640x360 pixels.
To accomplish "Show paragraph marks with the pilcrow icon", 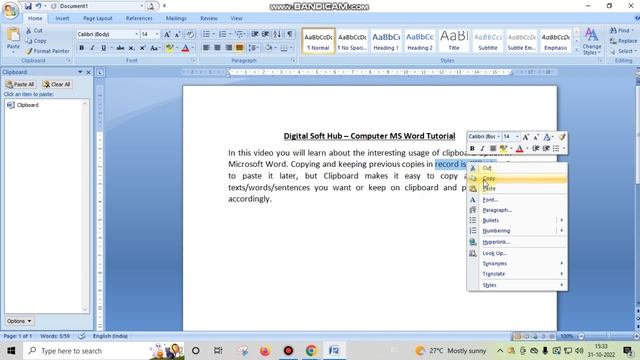I will 289,34.
